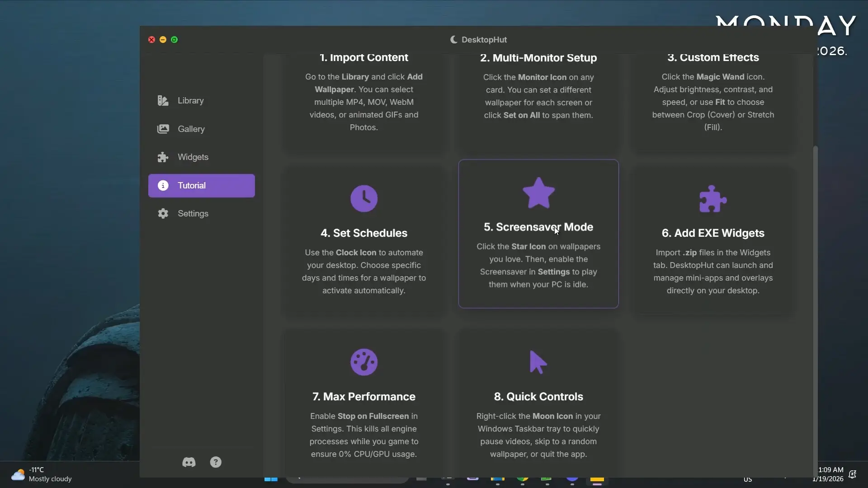Click the puzzle icon on Add EXE Widgets
868x488 pixels.
pos(713,199)
